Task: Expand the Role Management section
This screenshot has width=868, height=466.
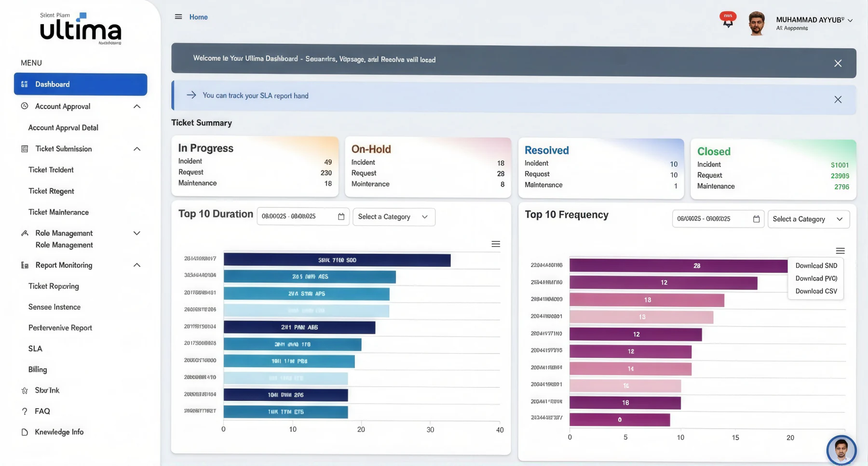Action: click(137, 233)
